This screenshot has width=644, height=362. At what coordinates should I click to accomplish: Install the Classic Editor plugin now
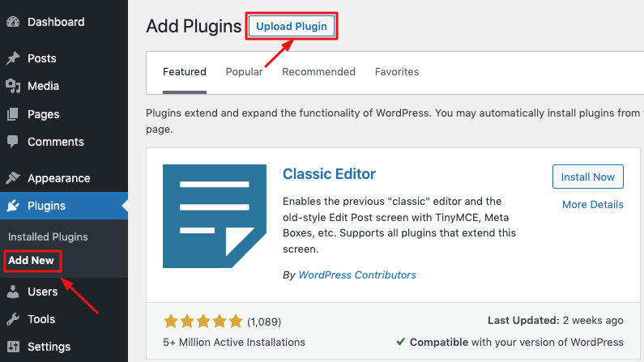click(588, 177)
